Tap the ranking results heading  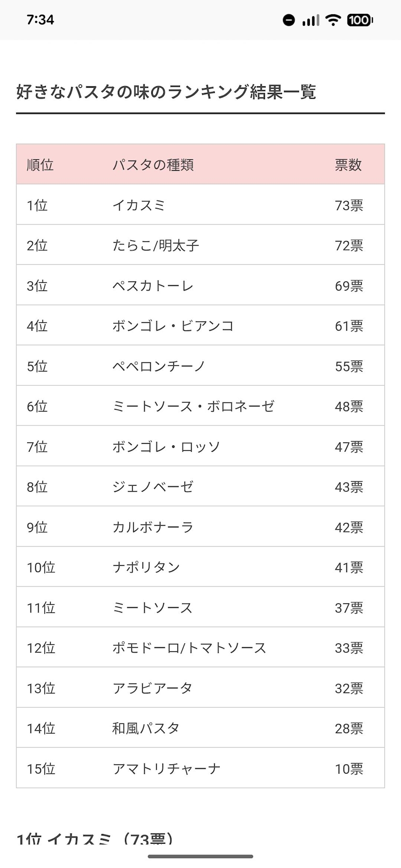pyautogui.click(x=166, y=92)
